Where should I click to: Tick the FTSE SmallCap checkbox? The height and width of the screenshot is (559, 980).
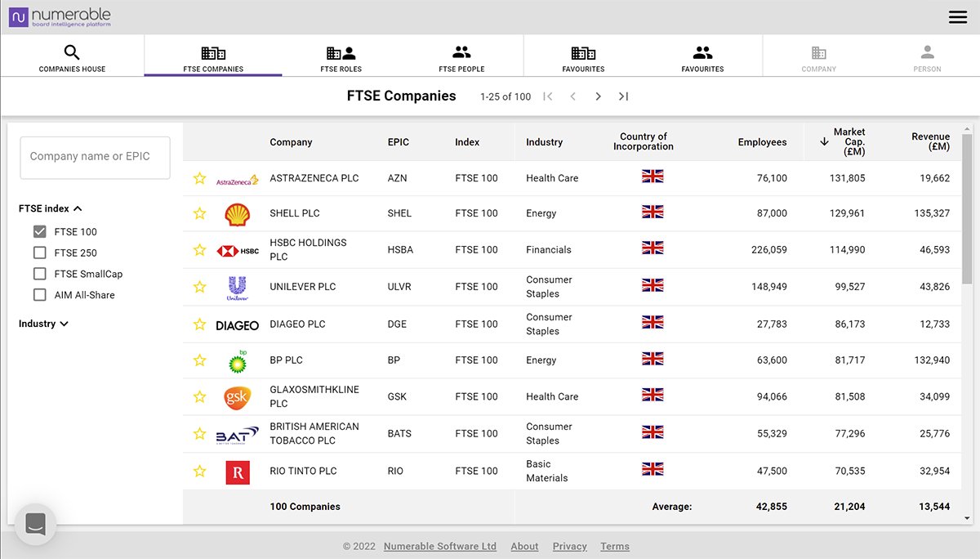[39, 274]
